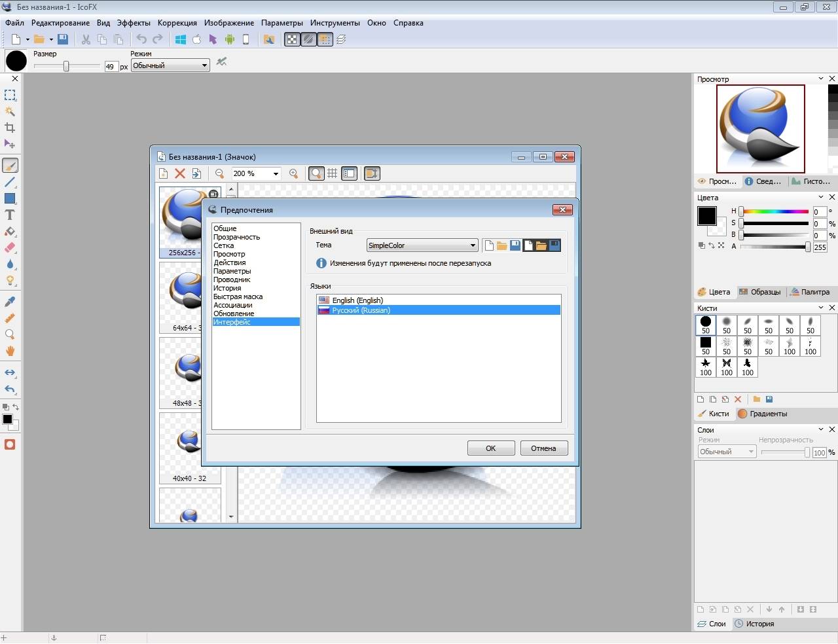Screen dimensions: 838x644
Task: Select the square brush preset 50
Action: point(706,346)
